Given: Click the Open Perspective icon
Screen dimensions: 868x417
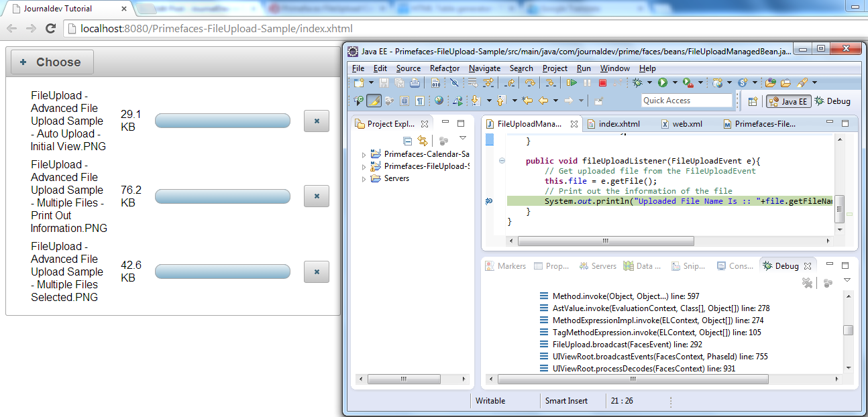Looking at the screenshot, I should 753,101.
